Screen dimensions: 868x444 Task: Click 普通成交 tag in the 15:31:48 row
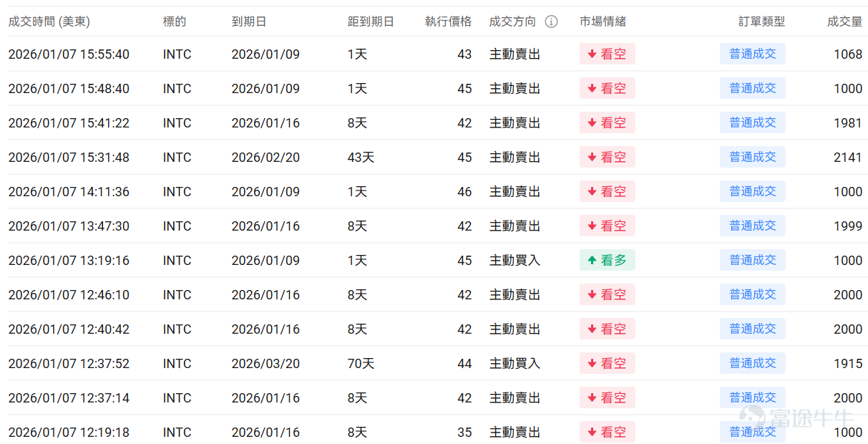pos(753,157)
